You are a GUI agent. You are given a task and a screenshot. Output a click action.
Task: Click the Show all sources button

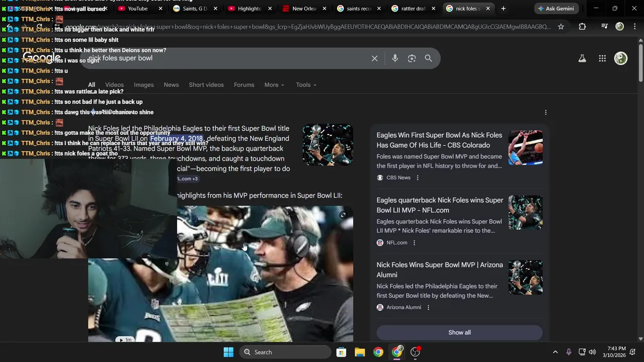click(x=459, y=332)
